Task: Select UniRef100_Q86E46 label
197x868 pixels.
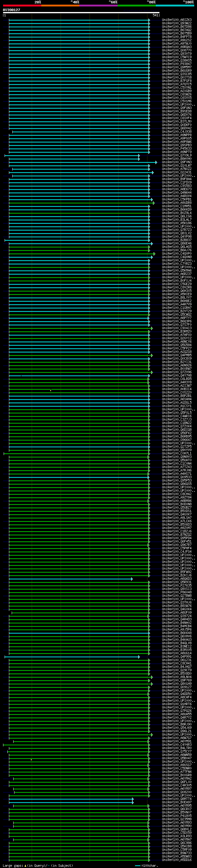Action: click(177, 244)
